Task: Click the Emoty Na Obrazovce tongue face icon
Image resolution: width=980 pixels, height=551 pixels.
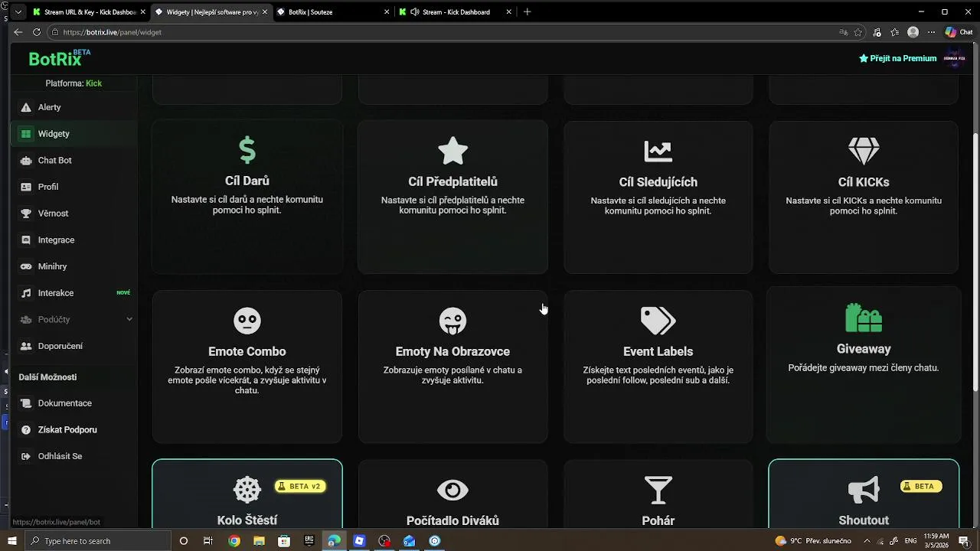Action: tap(452, 321)
